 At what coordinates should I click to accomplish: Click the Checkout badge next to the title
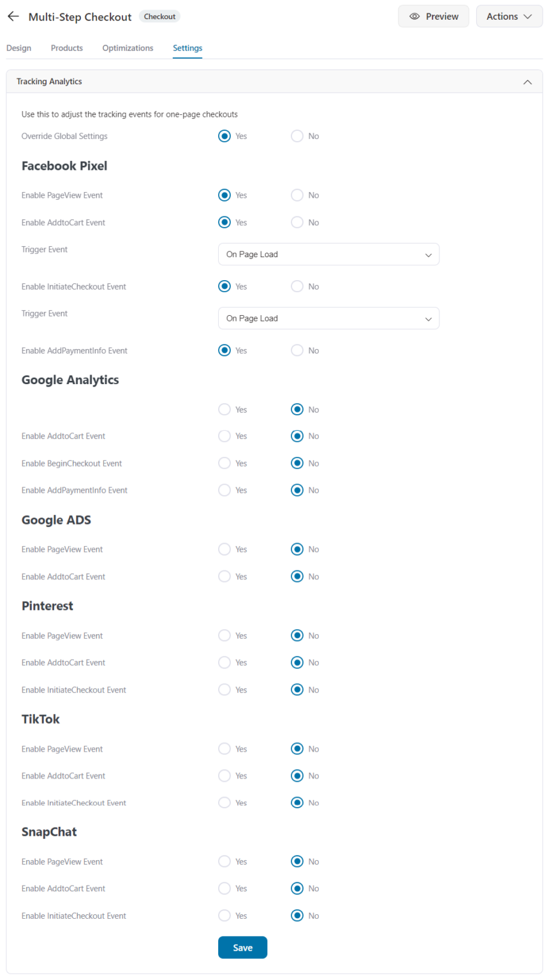click(x=159, y=17)
